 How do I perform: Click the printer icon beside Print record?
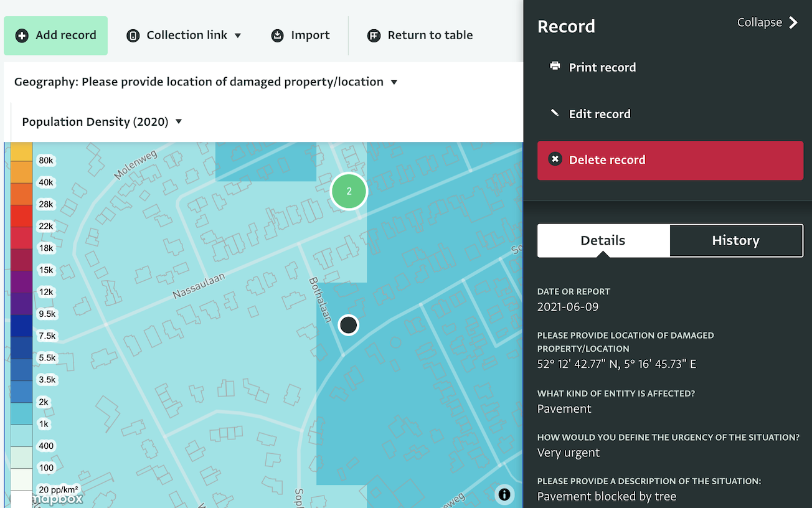[x=555, y=66]
